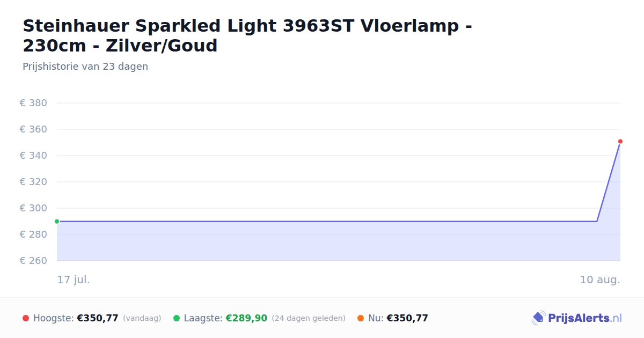The width and height of the screenshot is (644, 338).
Task: Click the red Hoogste legend dot
Action: pyautogui.click(x=26, y=318)
